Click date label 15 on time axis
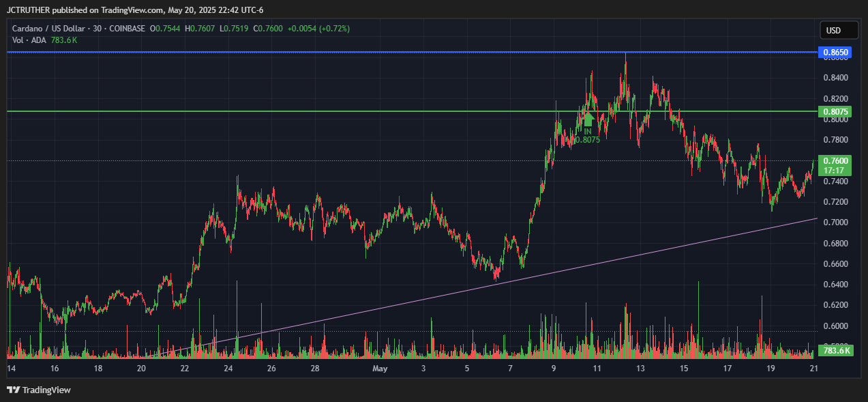The height and width of the screenshot is (402, 868). 684,369
